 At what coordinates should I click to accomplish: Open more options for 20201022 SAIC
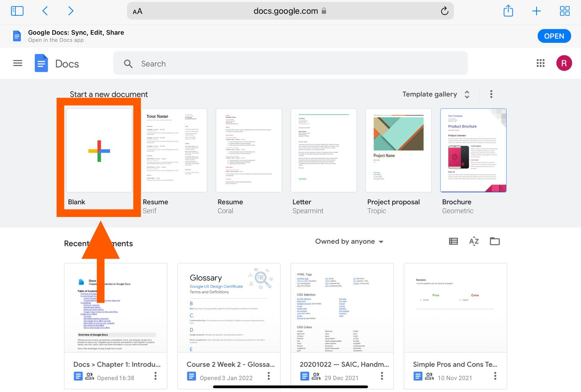[x=382, y=376]
